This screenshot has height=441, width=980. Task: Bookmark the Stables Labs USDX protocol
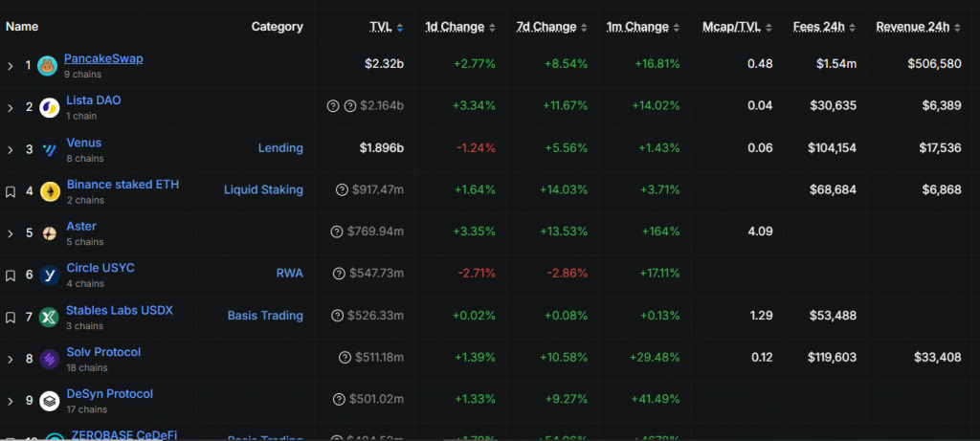click(x=11, y=318)
